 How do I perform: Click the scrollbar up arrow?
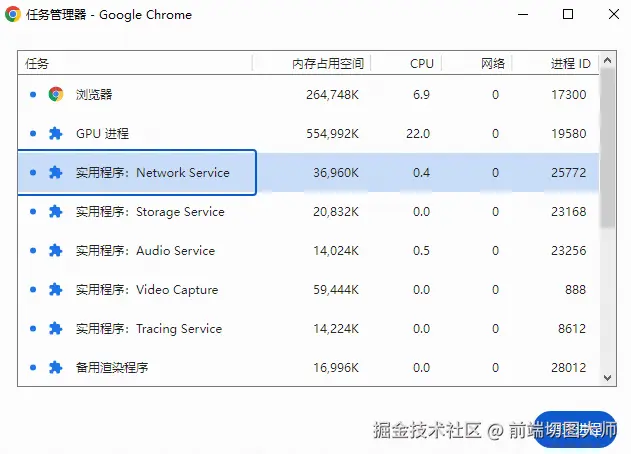coord(608,60)
